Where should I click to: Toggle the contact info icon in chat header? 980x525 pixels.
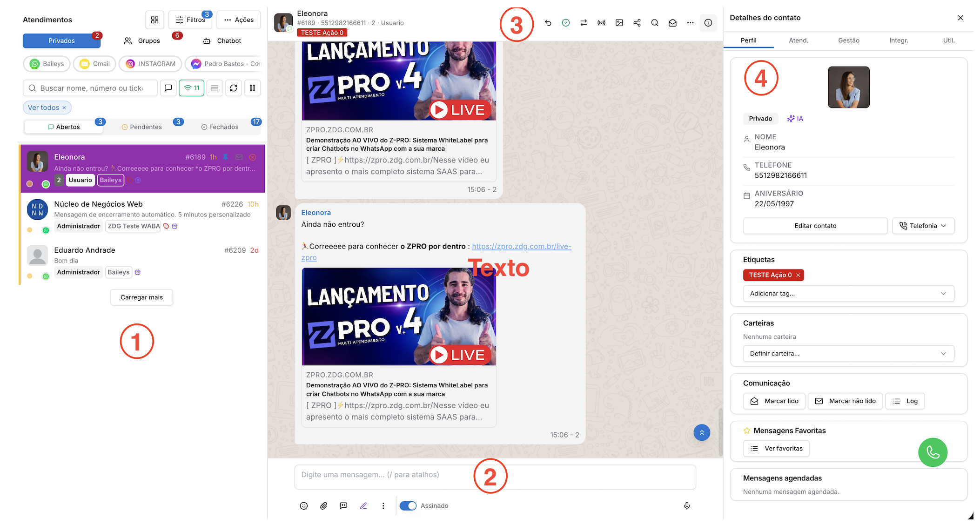(708, 23)
